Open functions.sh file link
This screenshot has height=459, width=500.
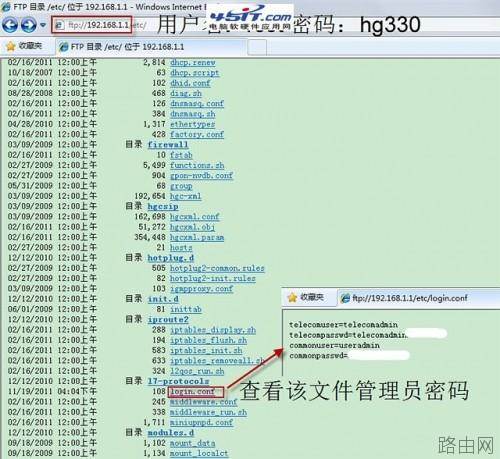(197, 165)
